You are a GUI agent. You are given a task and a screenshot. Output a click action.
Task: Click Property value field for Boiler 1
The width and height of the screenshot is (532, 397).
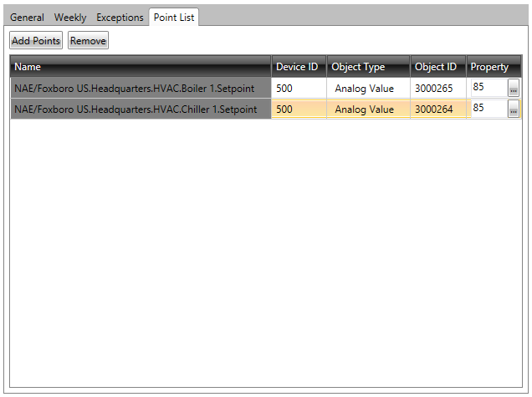[489, 87]
